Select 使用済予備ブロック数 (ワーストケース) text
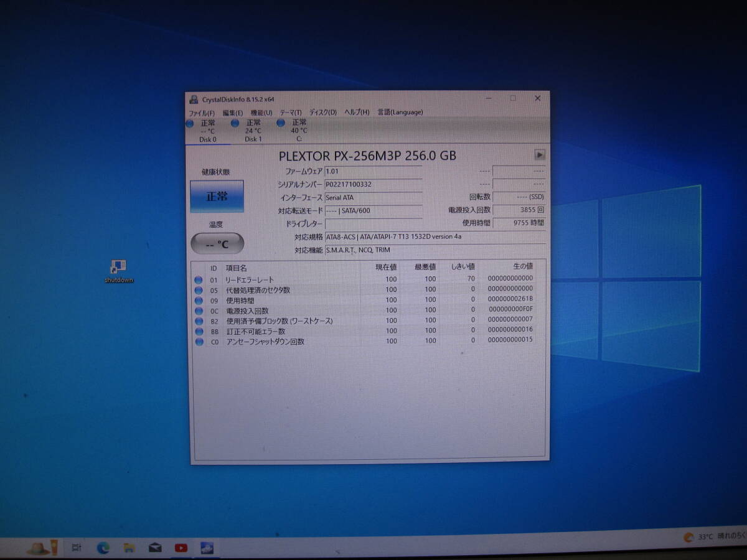This screenshot has width=747, height=560. pyautogui.click(x=280, y=321)
